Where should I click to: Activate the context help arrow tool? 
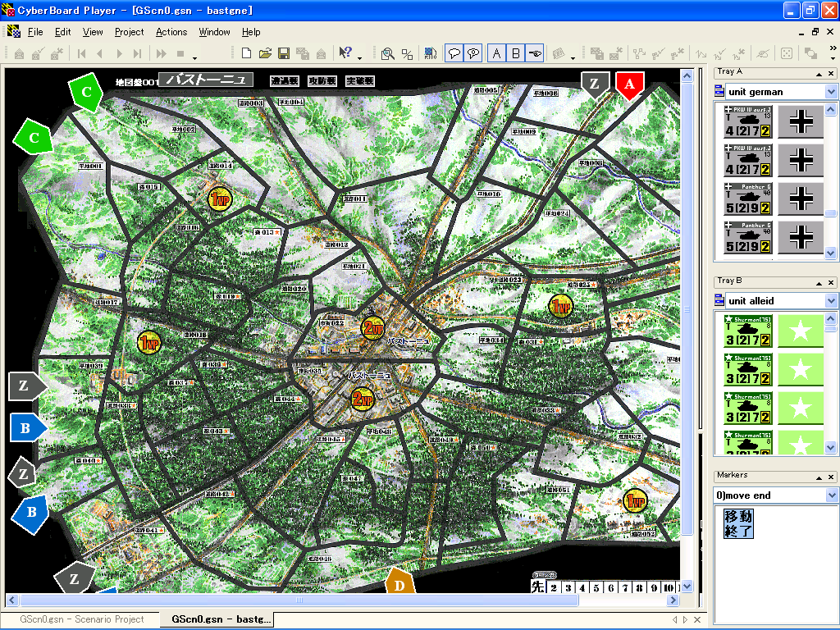point(345,53)
